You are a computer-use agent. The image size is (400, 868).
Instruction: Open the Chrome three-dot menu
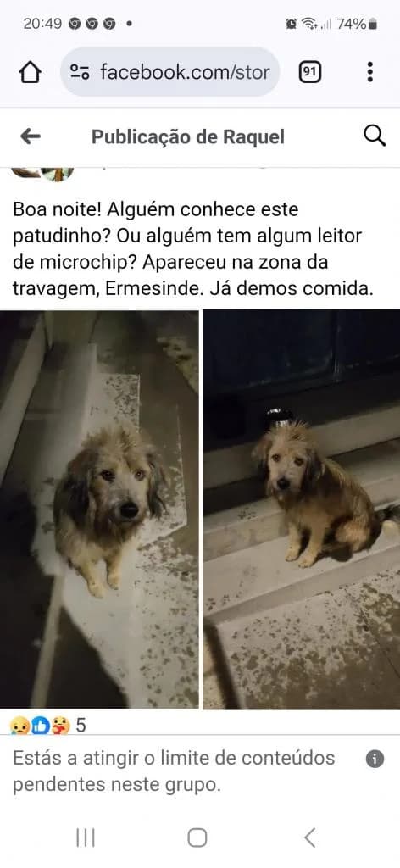[370, 72]
